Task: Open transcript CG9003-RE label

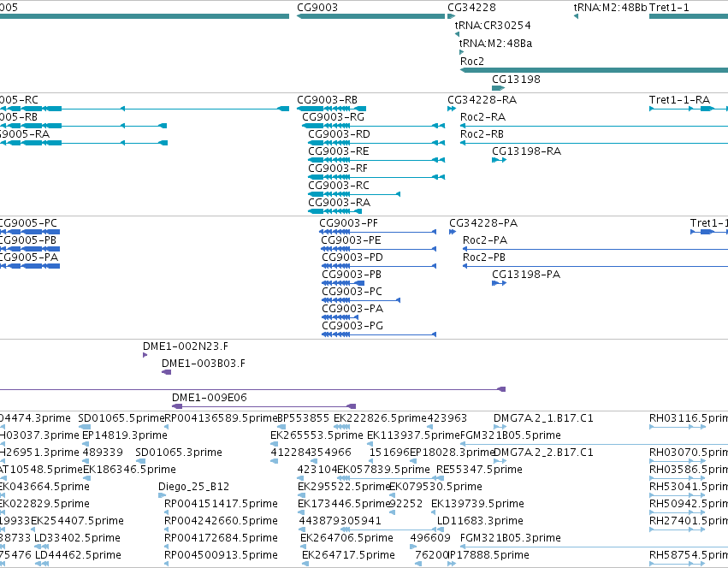Action: [339, 151]
